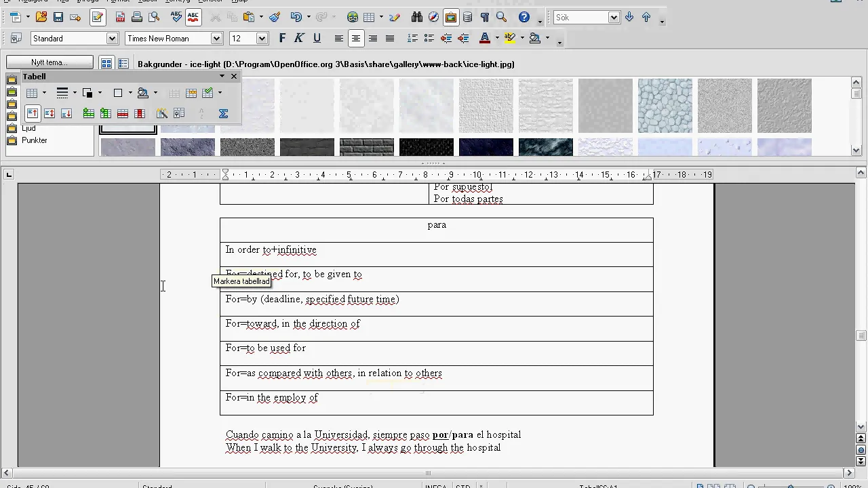This screenshot has height=488, width=868.
Task: Insert a column with the green column icon
Action: pos(105,113)
